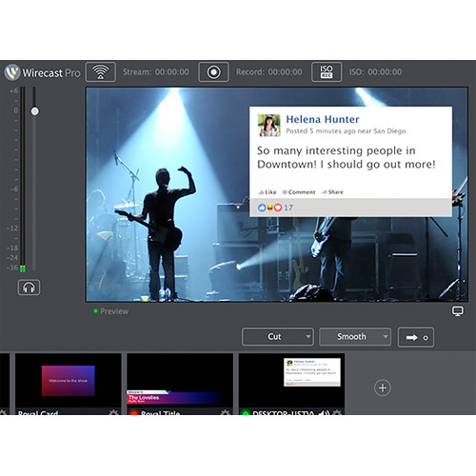Click the green audio level meter
The width and height of the screenshot is (476, 476).
pos(23,268)
